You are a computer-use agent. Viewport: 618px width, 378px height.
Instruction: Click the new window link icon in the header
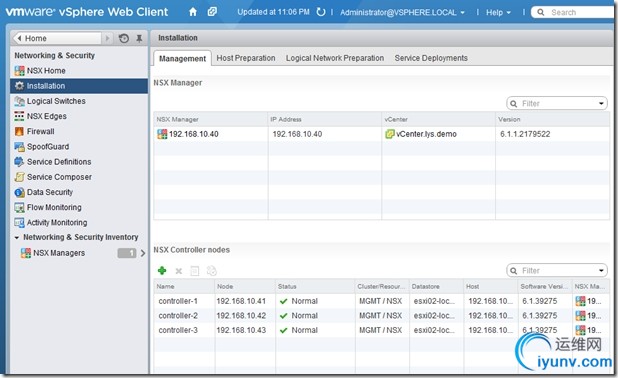click(212, 12)
